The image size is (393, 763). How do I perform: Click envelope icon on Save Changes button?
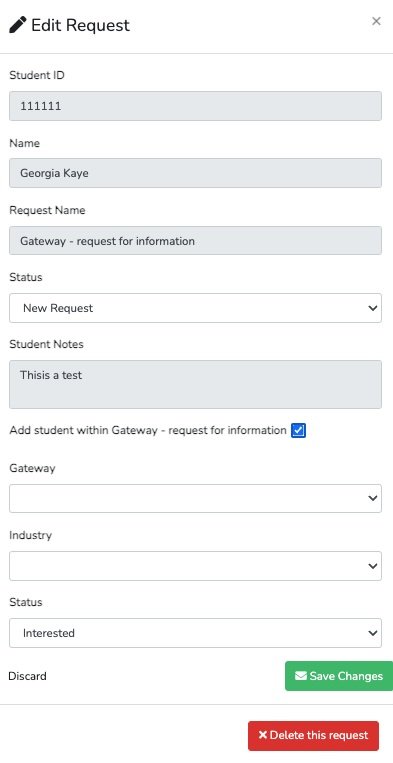coord(301,676)
